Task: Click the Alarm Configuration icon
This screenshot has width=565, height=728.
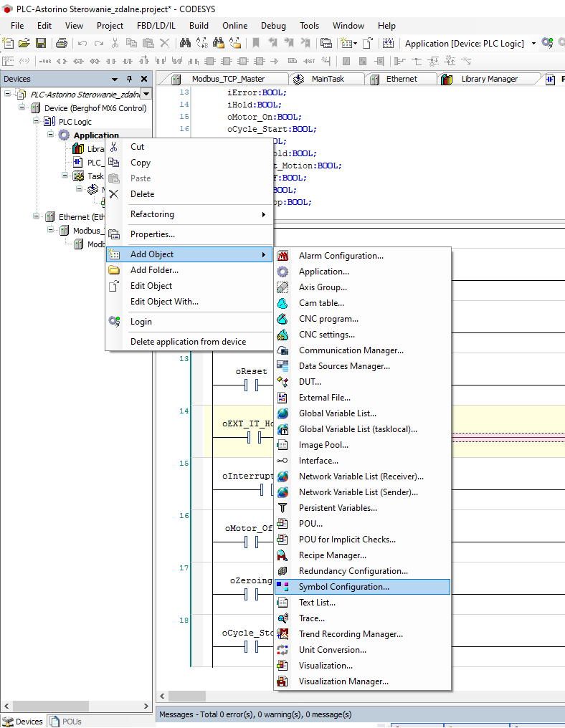Action: point(282,256)
